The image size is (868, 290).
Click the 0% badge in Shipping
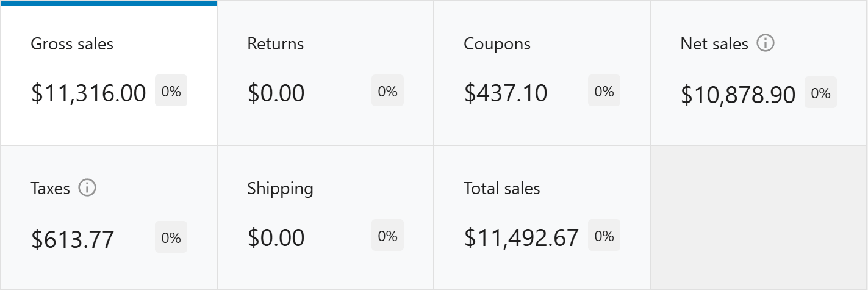387,236
